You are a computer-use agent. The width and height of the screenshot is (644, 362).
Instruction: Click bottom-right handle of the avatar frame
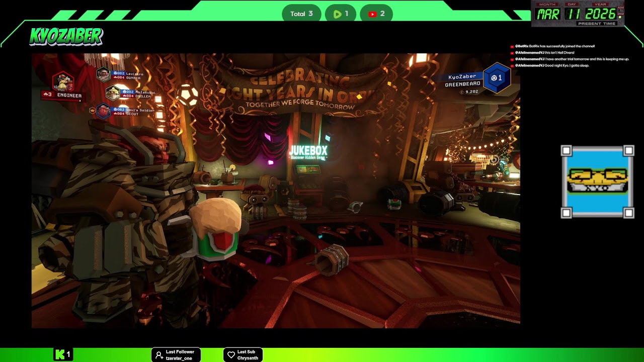click(x=628, y=213)
